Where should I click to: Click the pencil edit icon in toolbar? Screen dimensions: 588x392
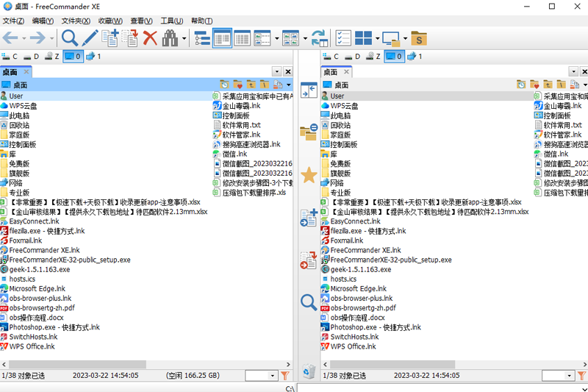tap(90, 38)
